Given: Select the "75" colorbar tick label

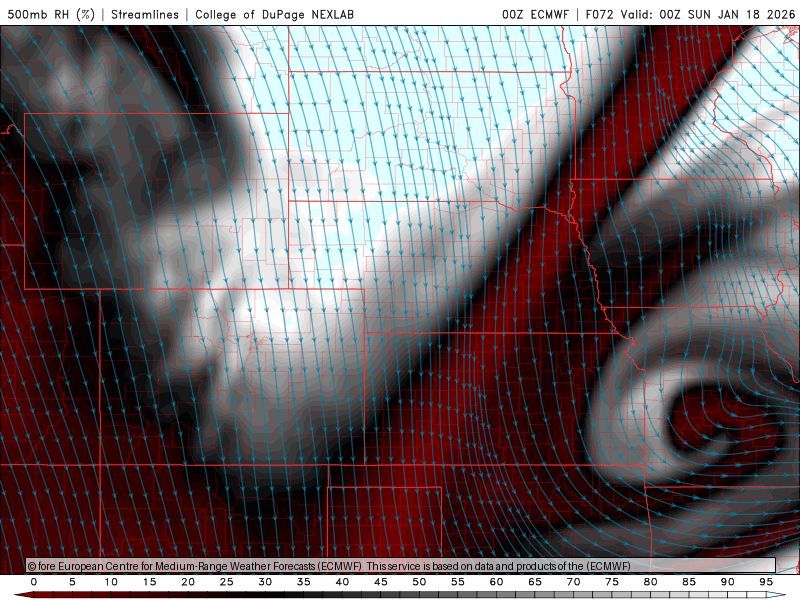Looking at the screenshot, I should pyautogui.click(x=612, y=582).
